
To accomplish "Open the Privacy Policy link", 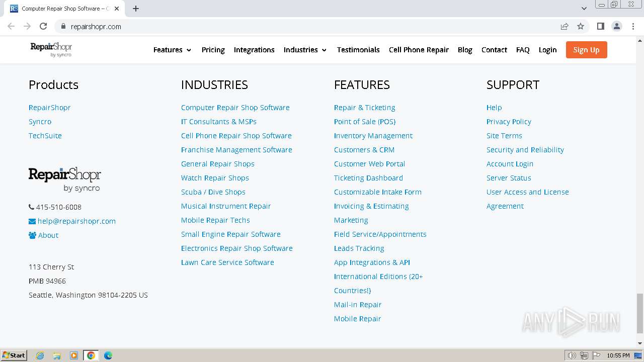I will tap(509, 122).
